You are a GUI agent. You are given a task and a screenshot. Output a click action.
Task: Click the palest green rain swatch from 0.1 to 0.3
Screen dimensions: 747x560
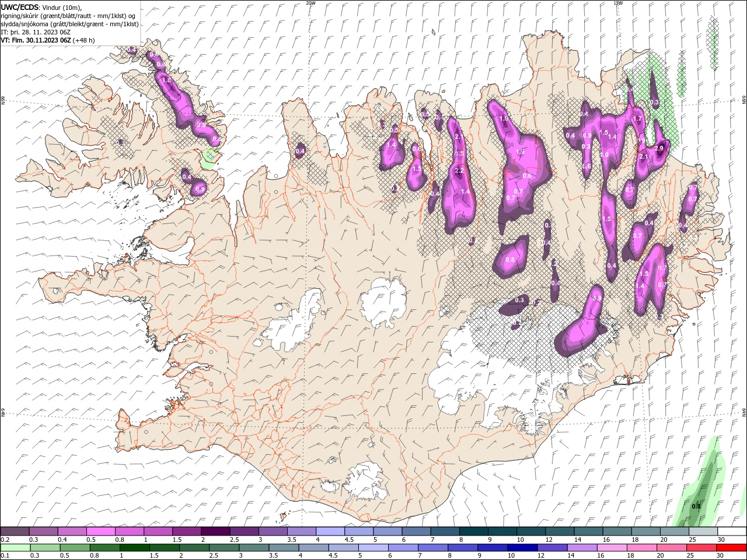(x=15, y=548)
